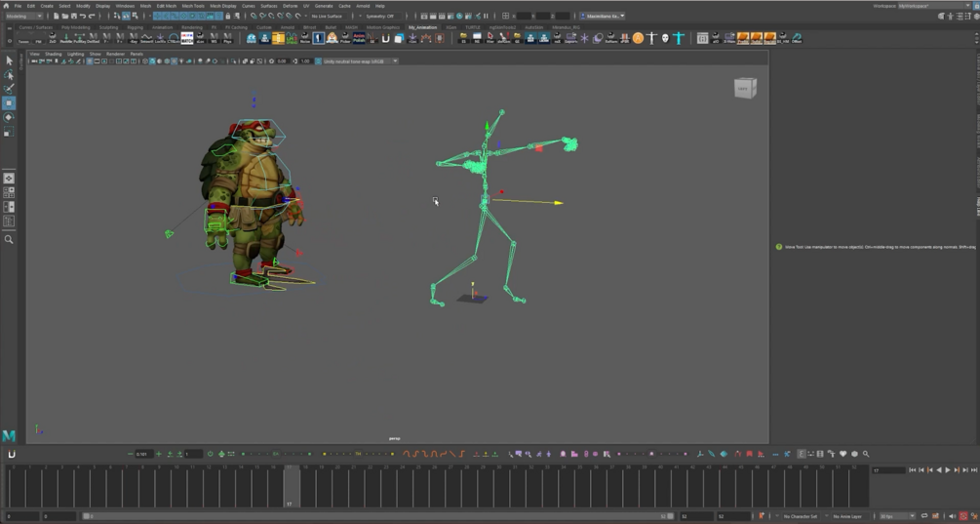Image resolution: width=980 pixels, height=524 pixels.
Task: Open the Symmetry: Off dropdown
Action: pyautogui.click(x=383, y=16)
